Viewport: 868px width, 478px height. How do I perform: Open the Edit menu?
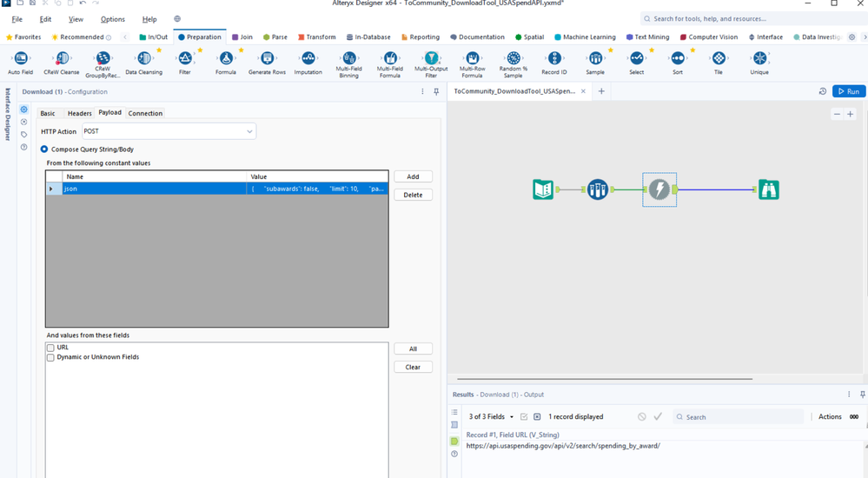tap(45, 19)
